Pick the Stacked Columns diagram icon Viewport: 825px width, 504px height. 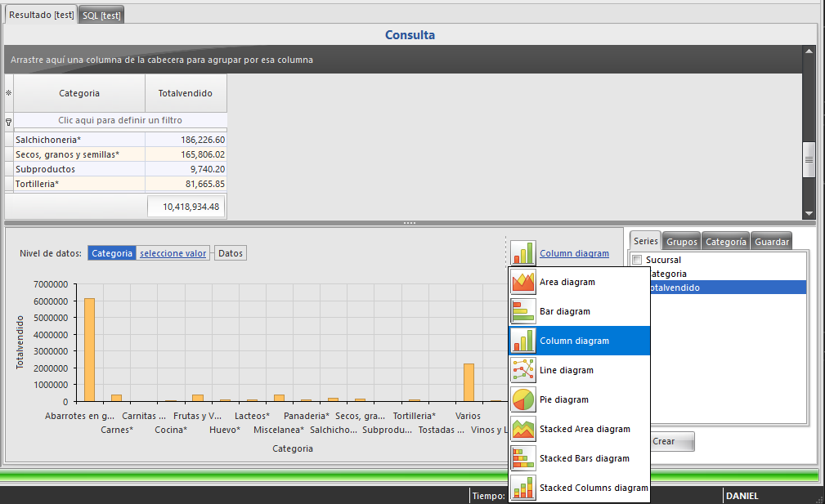click(523, 488)
